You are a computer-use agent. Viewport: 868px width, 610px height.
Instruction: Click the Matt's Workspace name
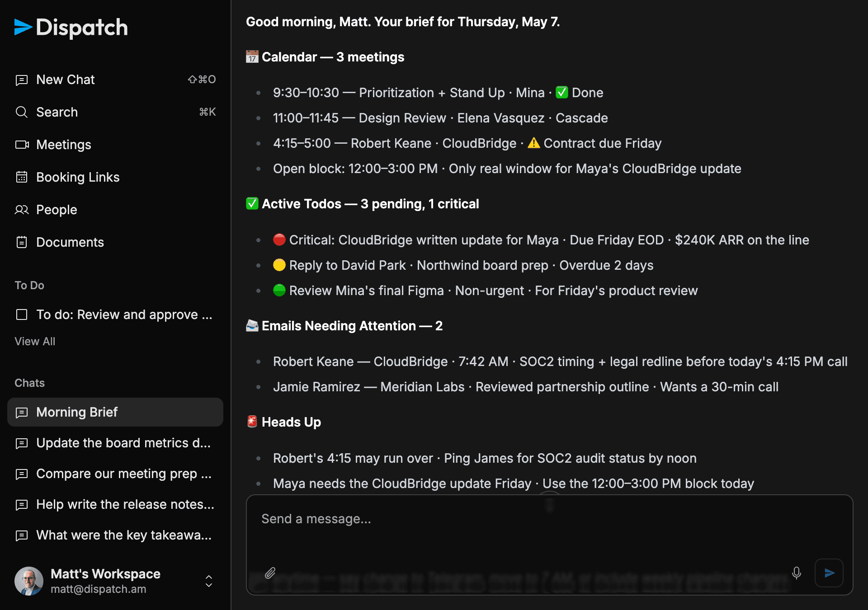tap(105, 574)
